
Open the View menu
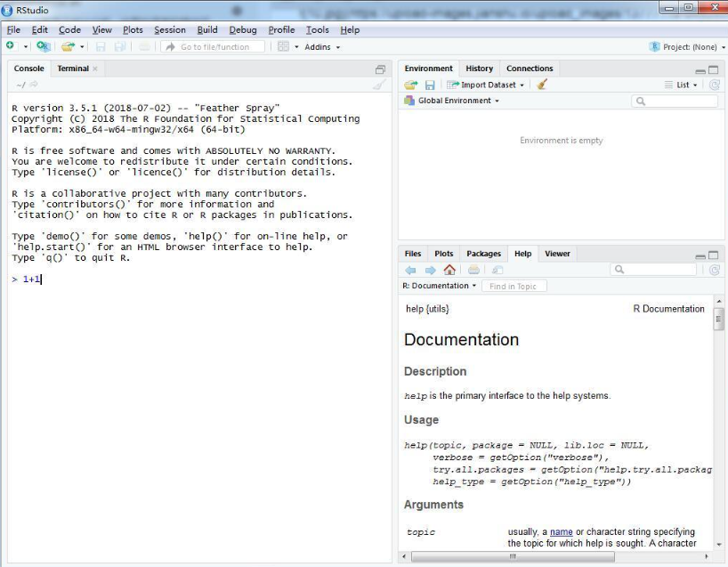tap(101, 29)
